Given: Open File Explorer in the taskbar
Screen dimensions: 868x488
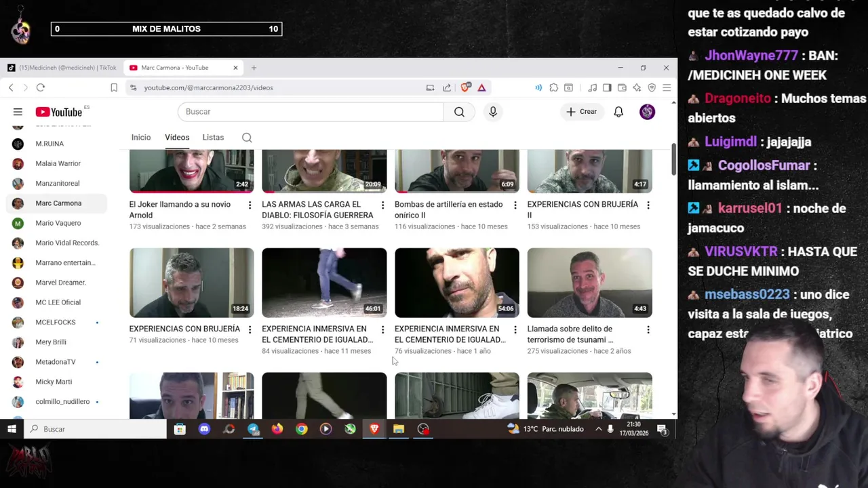Looking at the screenshot, I should tap(399, 429).
